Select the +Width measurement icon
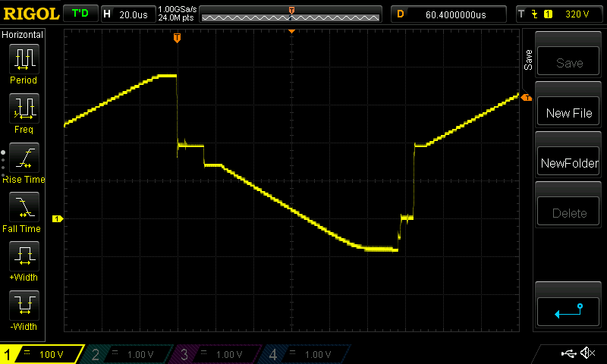The image size is (607, 364). pyautogui.click(x=24, y=256)
